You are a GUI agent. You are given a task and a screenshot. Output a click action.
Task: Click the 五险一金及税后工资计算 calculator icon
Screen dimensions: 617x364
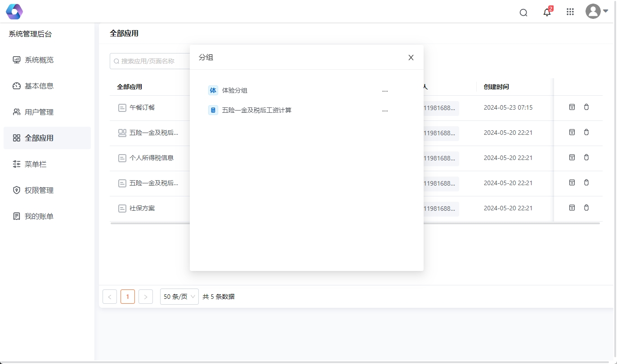click(213, 110)
